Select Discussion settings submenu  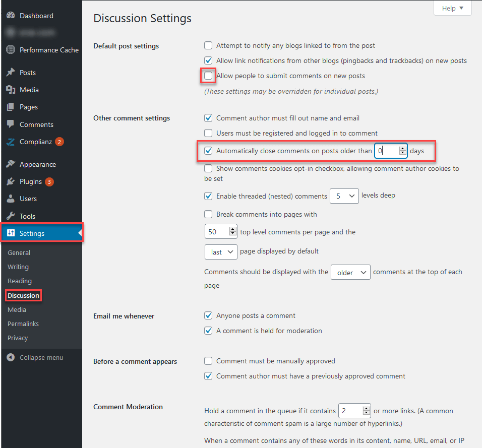pos(23,295)
